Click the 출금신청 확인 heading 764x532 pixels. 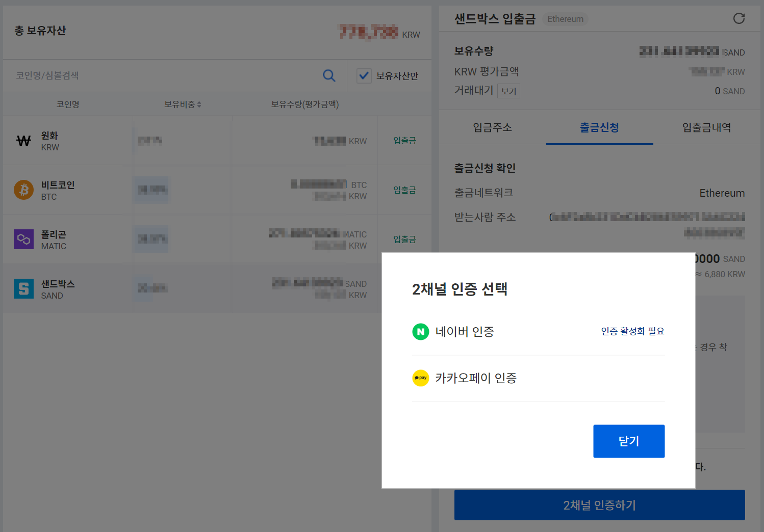pyautogui.click(x=485, y=168)
